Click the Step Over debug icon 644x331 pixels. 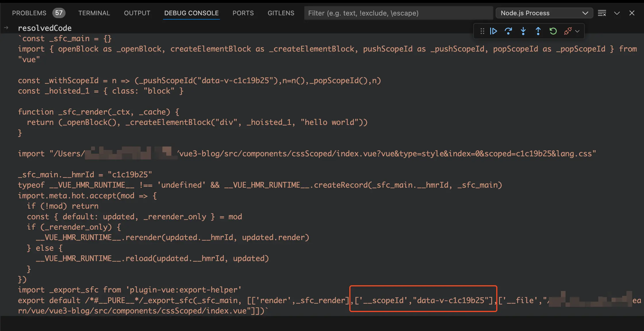(x=508, y=31)
